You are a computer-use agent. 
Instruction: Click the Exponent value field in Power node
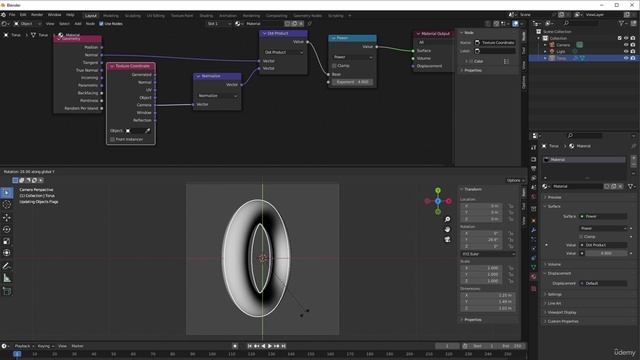pos(352,82)
